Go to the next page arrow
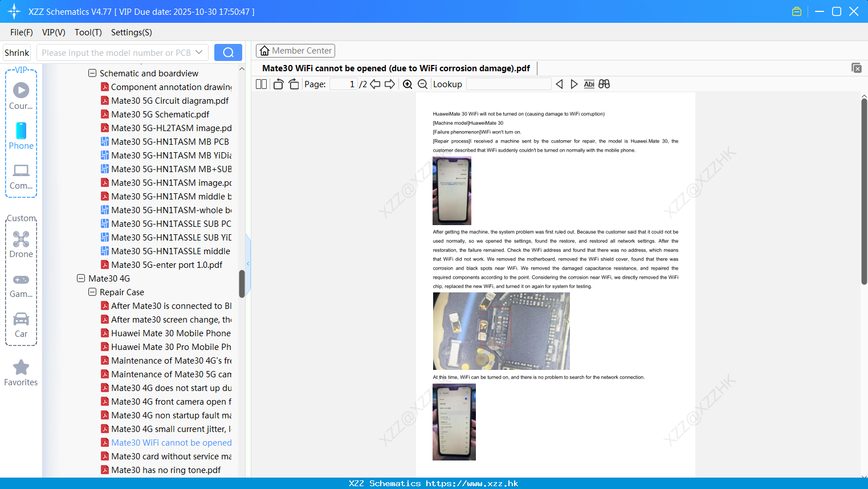 [x=390, y=84]
